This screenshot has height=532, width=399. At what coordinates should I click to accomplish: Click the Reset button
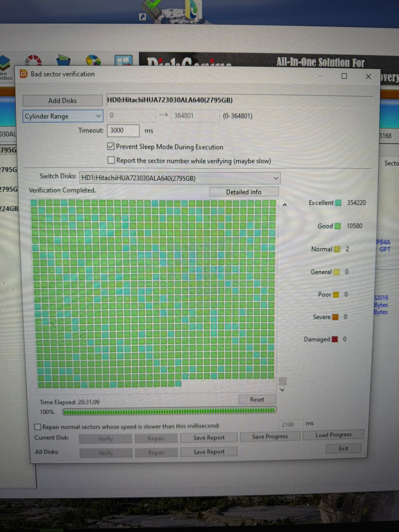257,399
